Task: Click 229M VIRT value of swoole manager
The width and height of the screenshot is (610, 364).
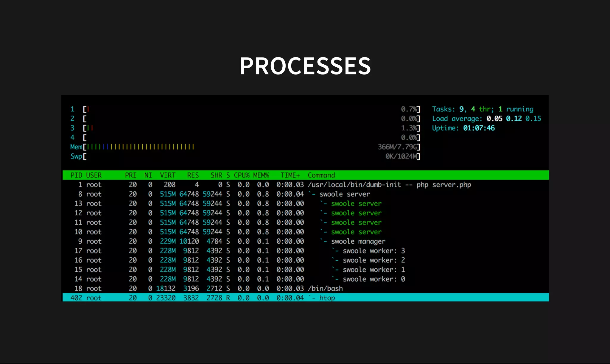Action: coord(168,241)
